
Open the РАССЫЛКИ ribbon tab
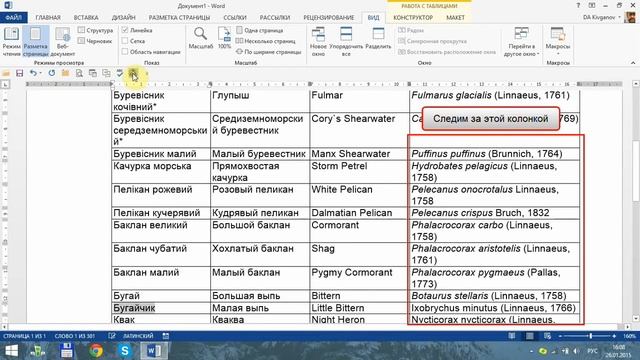tap(275, 18)
